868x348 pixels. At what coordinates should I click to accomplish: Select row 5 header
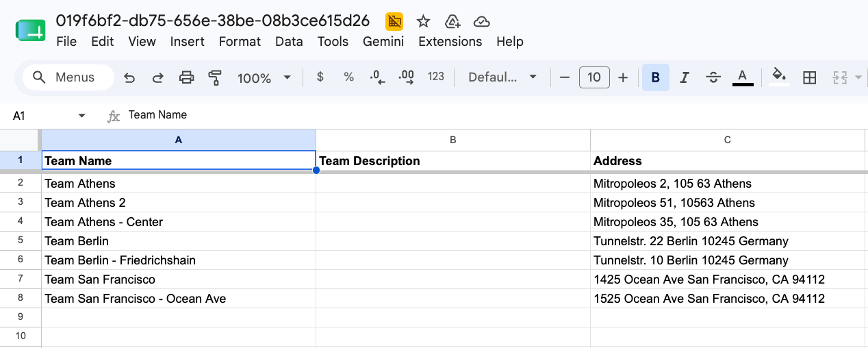pyautogui.click(x=21, y=241)
